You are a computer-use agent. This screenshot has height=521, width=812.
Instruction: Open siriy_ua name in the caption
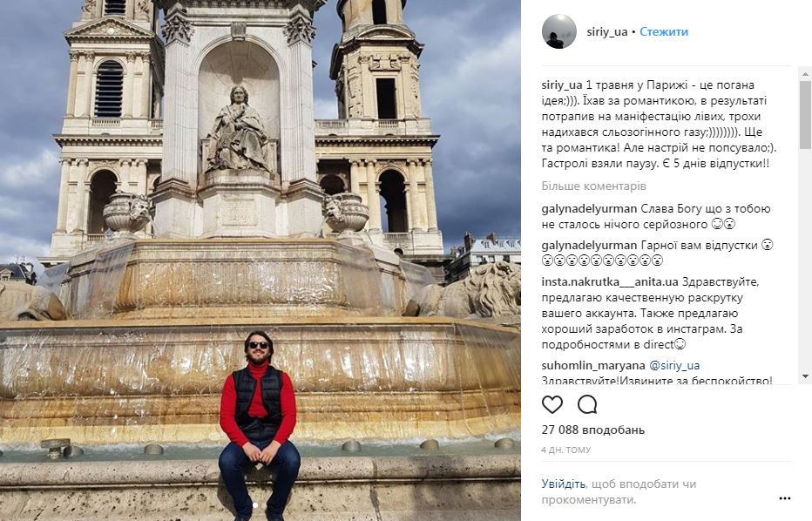point(562,85)
